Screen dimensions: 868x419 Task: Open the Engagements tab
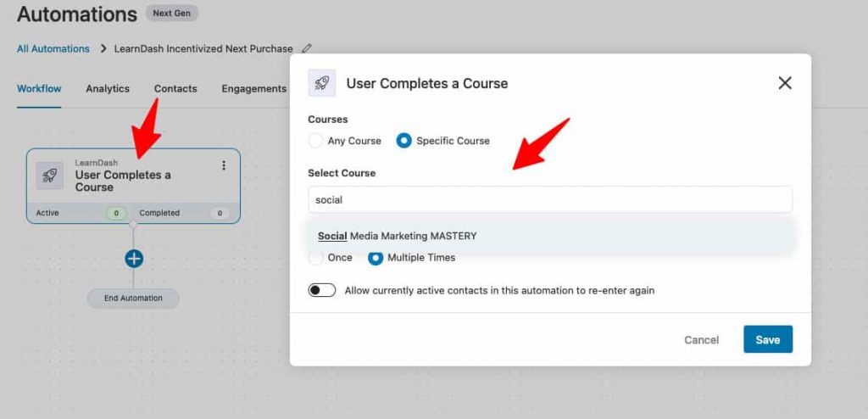(254, 89)
